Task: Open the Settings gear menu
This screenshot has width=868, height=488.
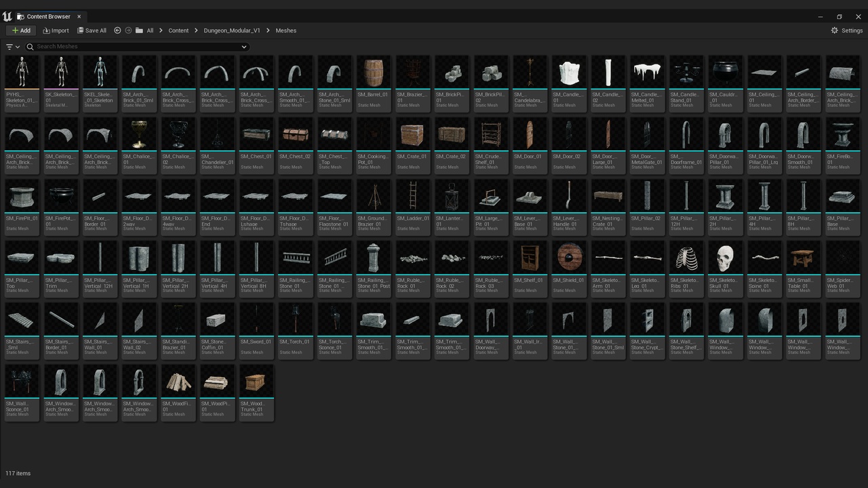Action: (846, 30)
